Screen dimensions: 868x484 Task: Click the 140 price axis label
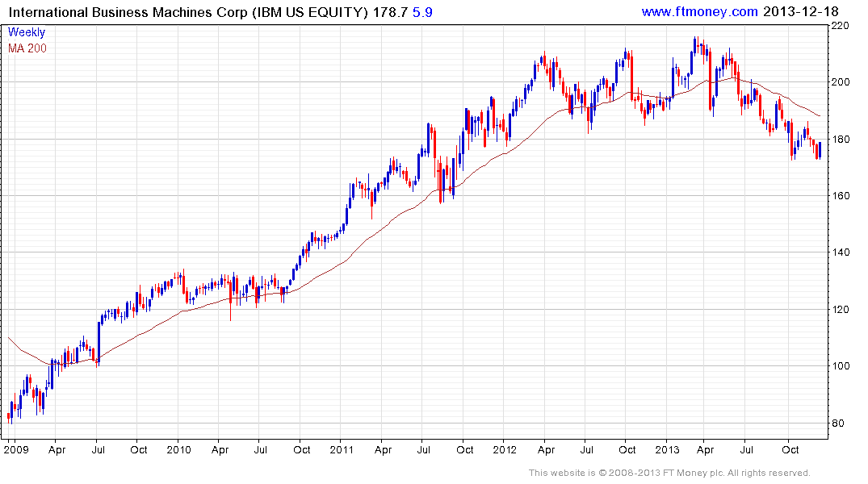(841, 252)
